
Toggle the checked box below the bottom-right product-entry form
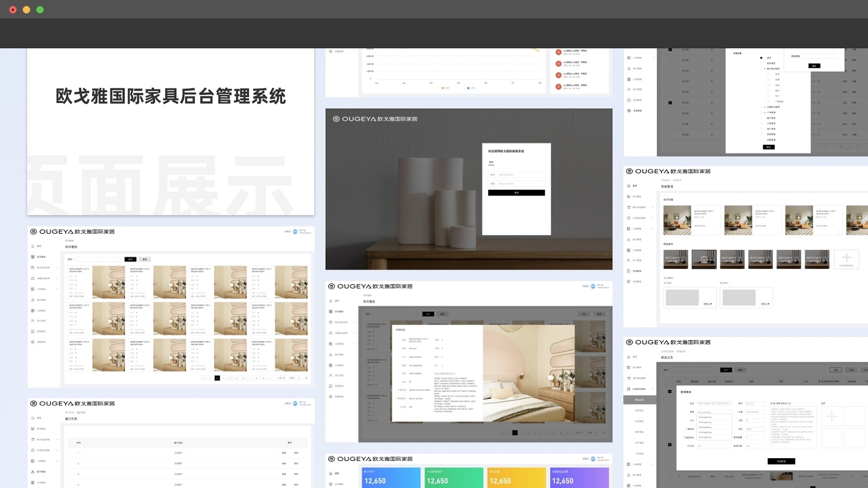(x=669, y=445)
